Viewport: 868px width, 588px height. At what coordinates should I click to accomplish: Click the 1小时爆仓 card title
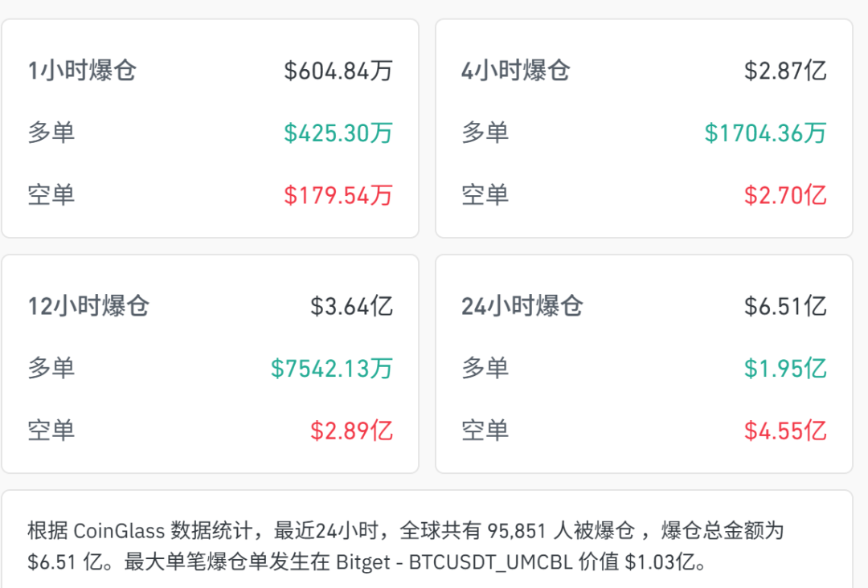point(82,71)
